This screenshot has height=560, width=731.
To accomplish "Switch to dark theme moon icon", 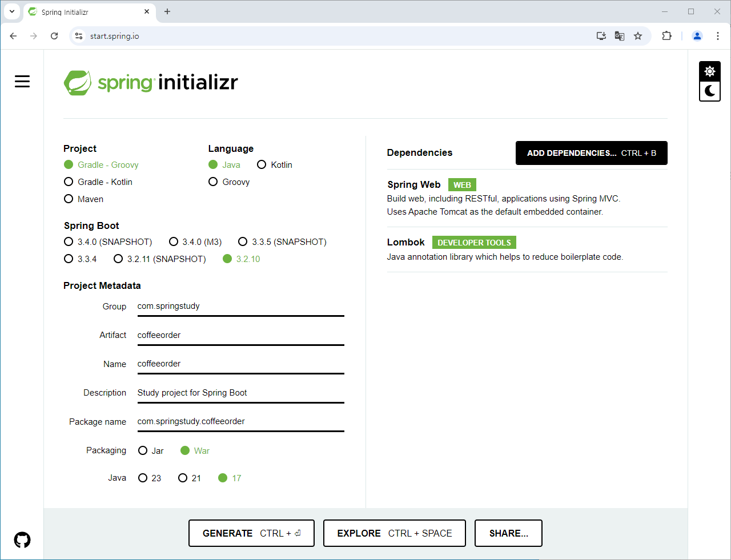I will [x=710, y=91].
